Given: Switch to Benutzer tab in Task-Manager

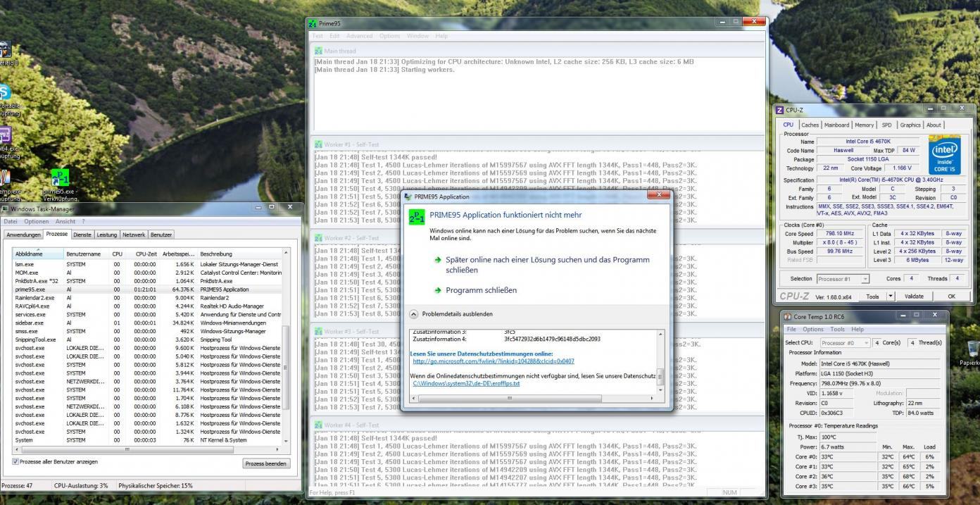Looking at the screenshot, I should click(x=161, y=234).
